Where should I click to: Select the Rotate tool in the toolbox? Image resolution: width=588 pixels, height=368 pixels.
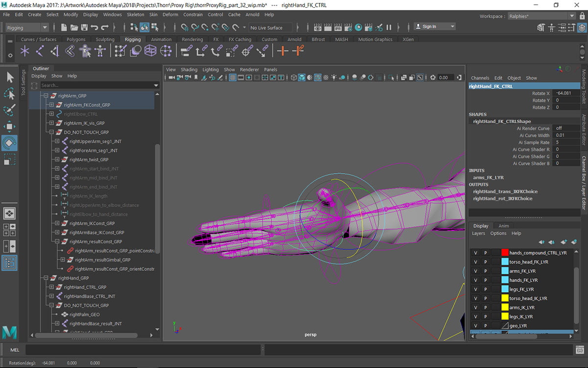pyautogui.click(x=9, y=143)
